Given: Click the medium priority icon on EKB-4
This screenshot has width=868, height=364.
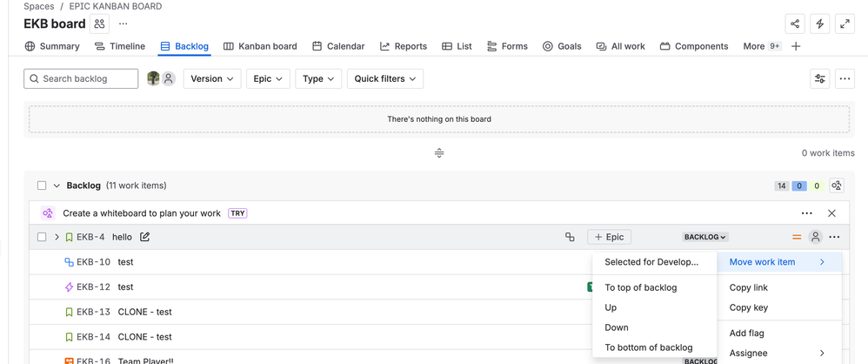Looking at the screenshot, I should click(797, 237).
